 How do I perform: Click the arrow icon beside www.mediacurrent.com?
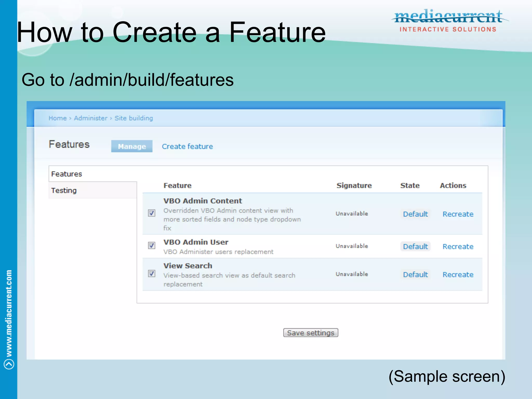point(9,364)
